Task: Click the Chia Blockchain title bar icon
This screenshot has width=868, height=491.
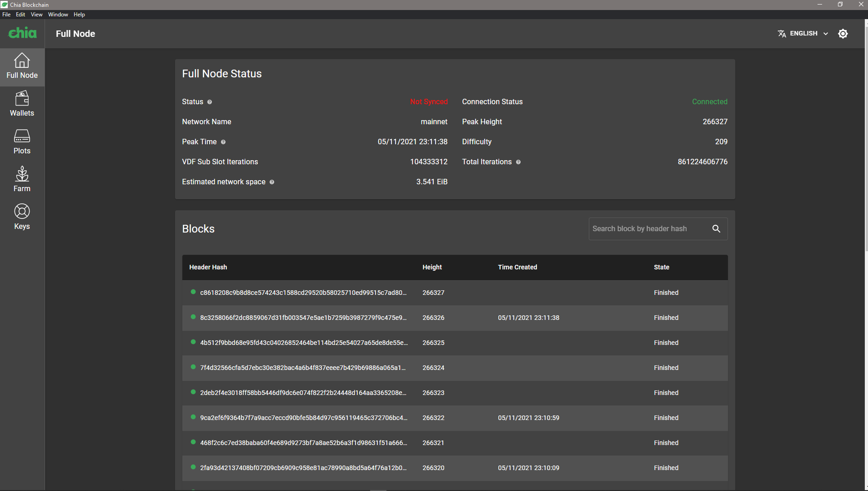Action: pyautogui.click(x=5, y=5)
